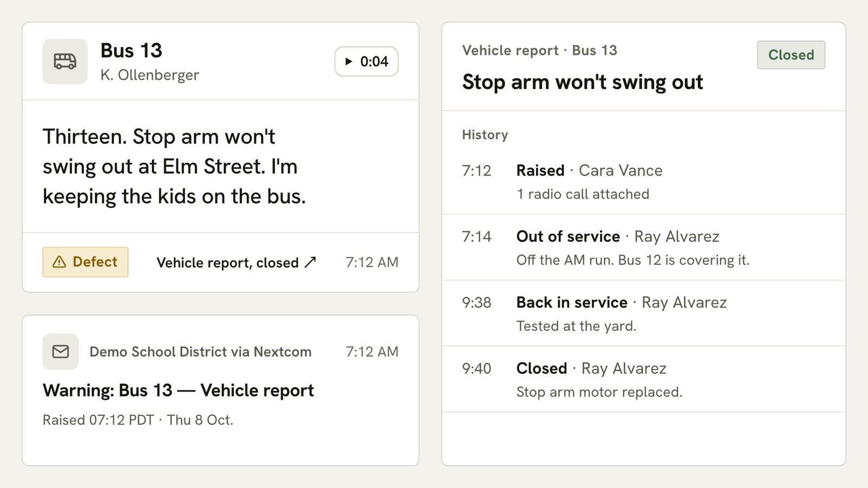Click the History section label
This screenshot has height=488, width=868.
pos(485,135)
